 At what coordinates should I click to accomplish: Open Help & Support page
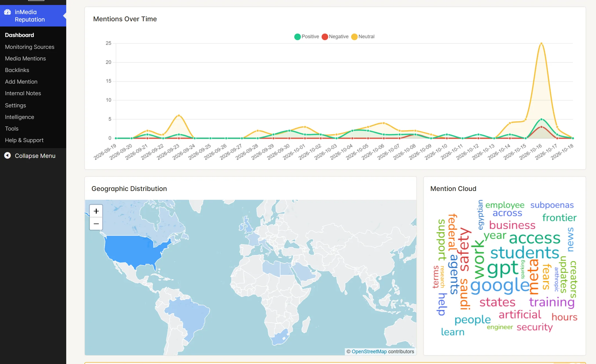[24, 140]
